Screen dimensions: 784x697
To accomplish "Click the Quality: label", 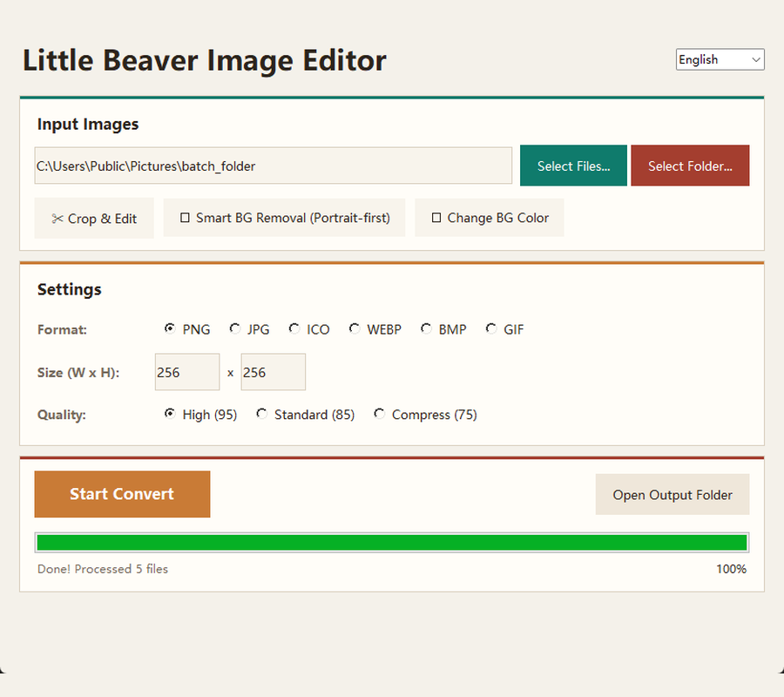I will (62, 415).
